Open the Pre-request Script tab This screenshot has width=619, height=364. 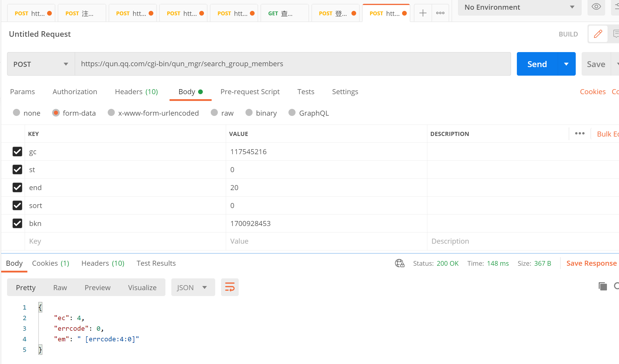point(250,92)
